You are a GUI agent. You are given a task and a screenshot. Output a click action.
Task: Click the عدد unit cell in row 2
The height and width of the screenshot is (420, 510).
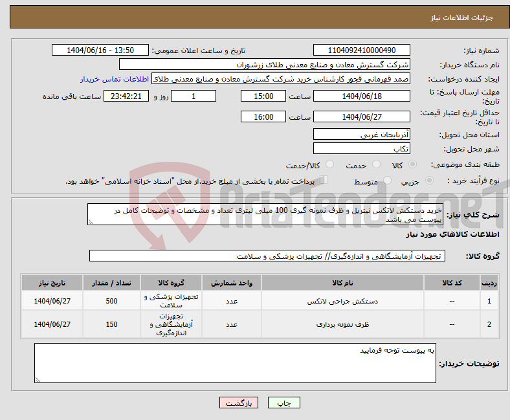pyautogui.click(x=232, y=324)
